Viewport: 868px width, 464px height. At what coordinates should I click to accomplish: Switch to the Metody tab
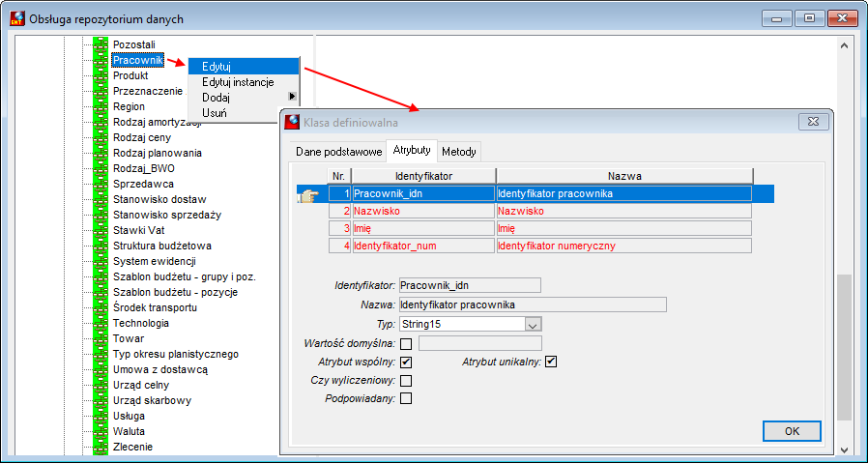coord(459,152)
